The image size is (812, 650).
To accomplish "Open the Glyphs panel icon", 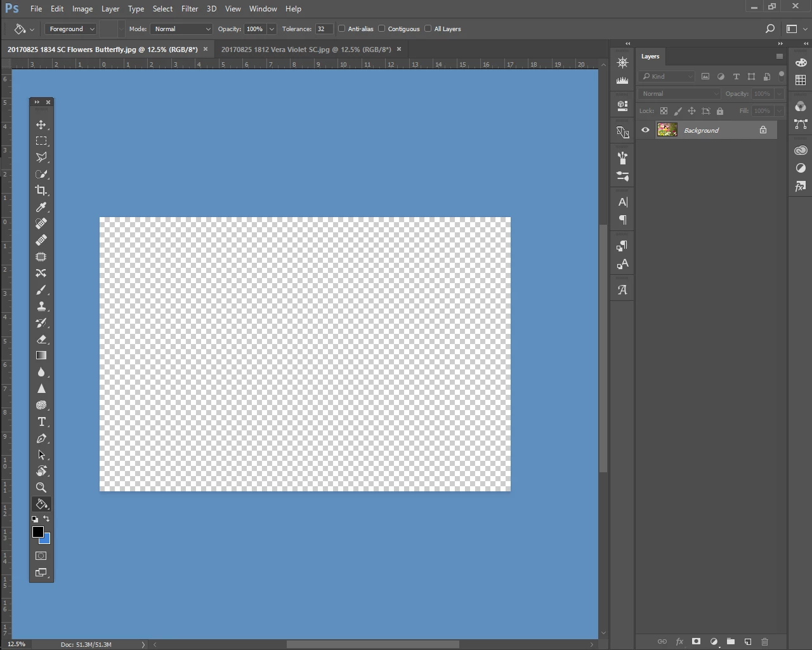I will coord(622,289).
